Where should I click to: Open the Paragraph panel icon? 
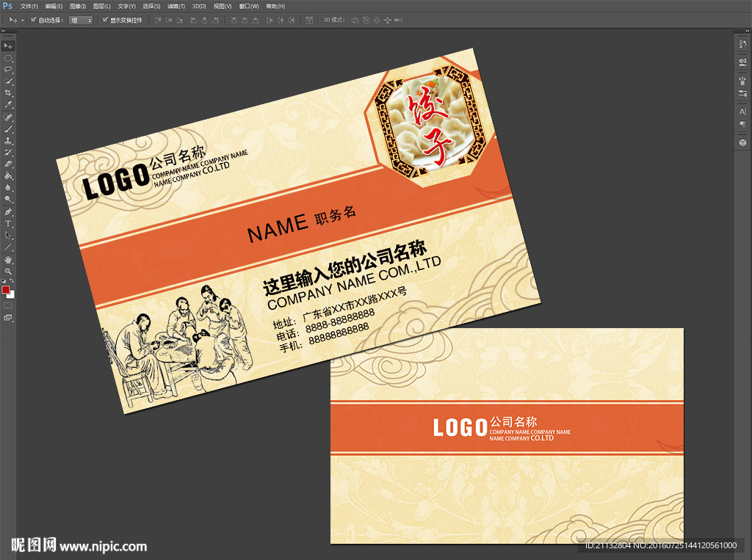click(x=742, y=124)
